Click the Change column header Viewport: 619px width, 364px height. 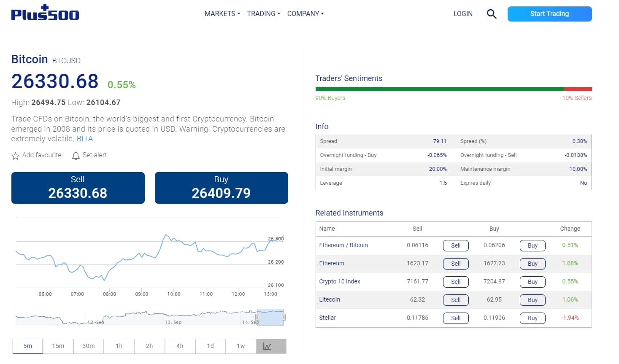[x=570, y=229]
